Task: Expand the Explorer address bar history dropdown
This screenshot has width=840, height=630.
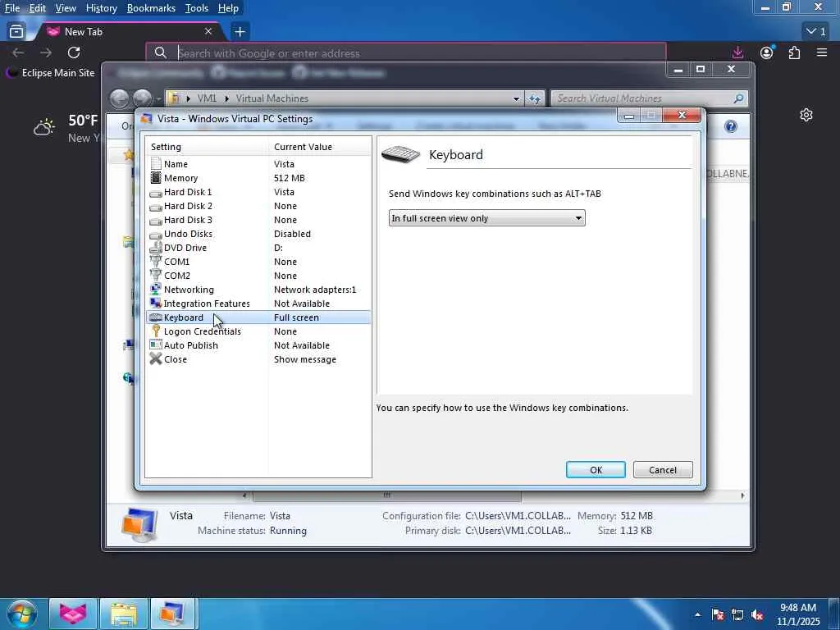Action: coord(516,98)
